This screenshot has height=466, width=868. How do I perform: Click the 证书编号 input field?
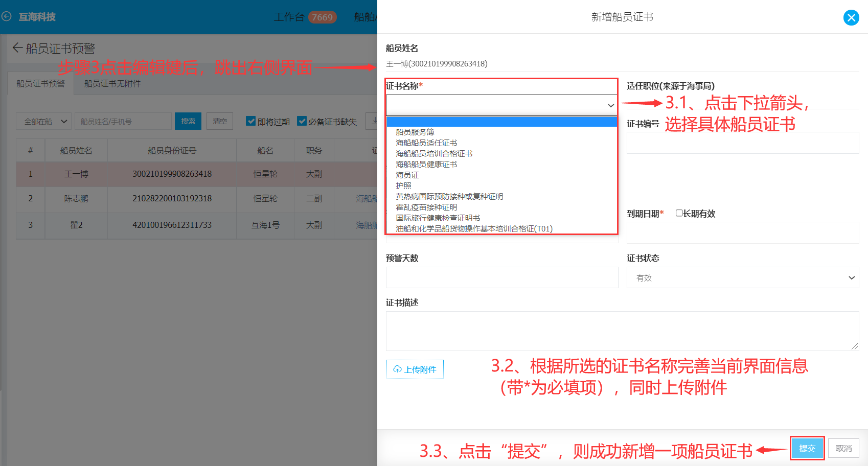pos(743,143)
